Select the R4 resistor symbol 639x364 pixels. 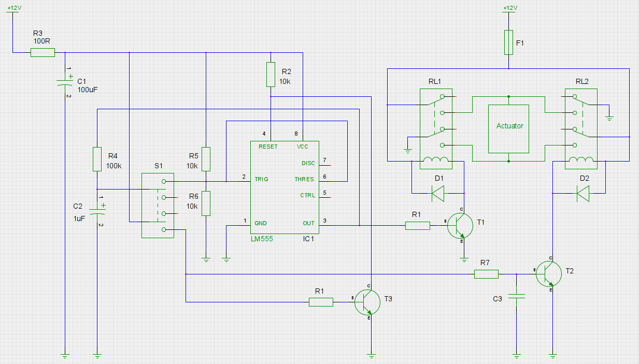pyautogui.click(x=97, y=159)
